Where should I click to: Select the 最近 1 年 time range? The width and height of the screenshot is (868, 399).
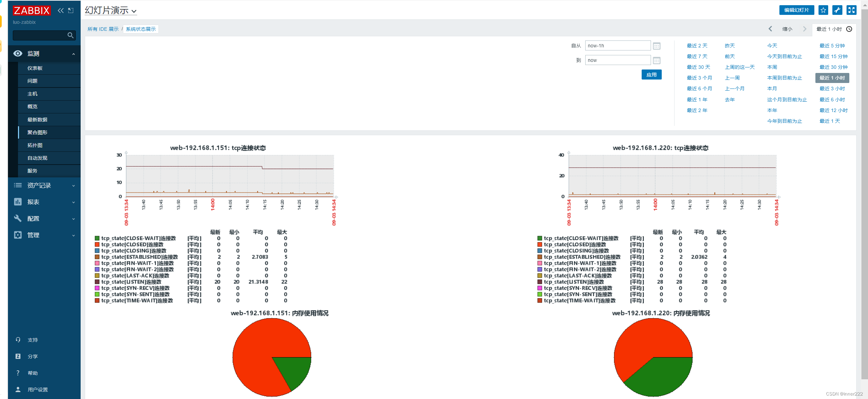pos(697,100)
